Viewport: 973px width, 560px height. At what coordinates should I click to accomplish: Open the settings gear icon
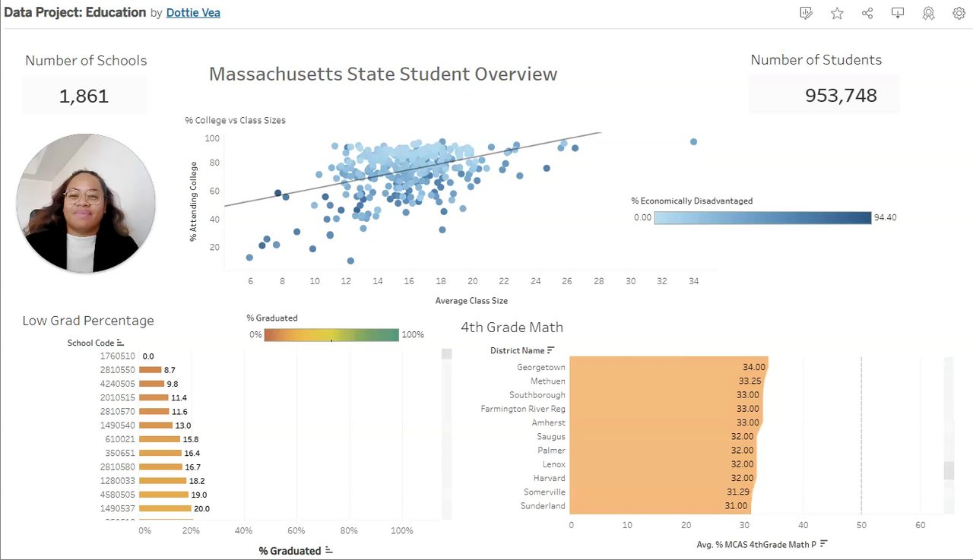pyautogui.click(x=959, y=13)
